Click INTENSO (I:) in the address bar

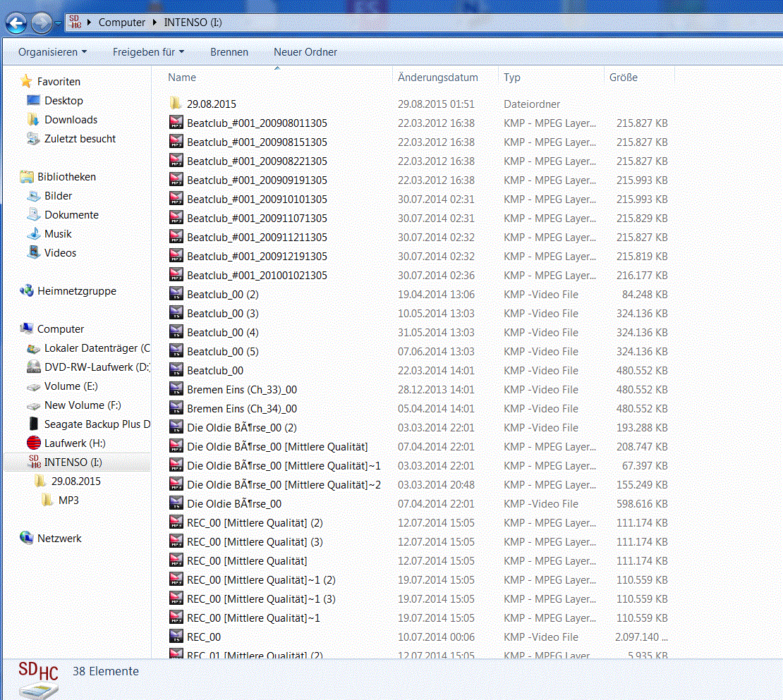[x=193, y=23]
